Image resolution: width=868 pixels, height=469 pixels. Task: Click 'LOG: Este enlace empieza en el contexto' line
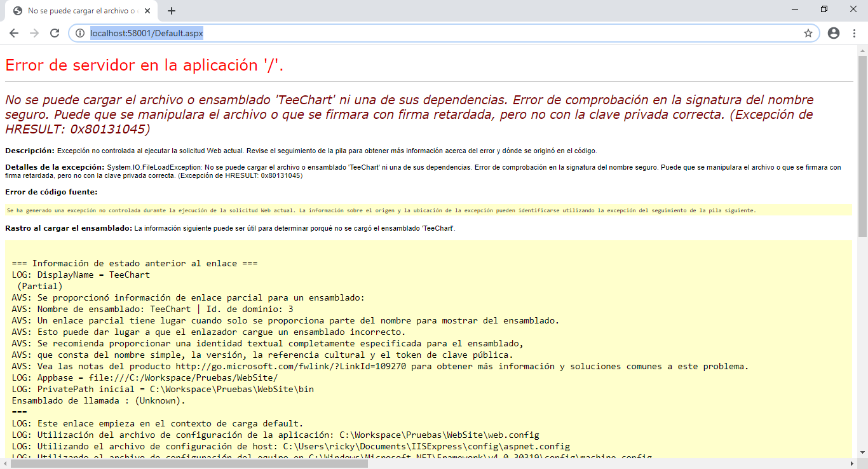pyautogui.click(x=158, y=424)
